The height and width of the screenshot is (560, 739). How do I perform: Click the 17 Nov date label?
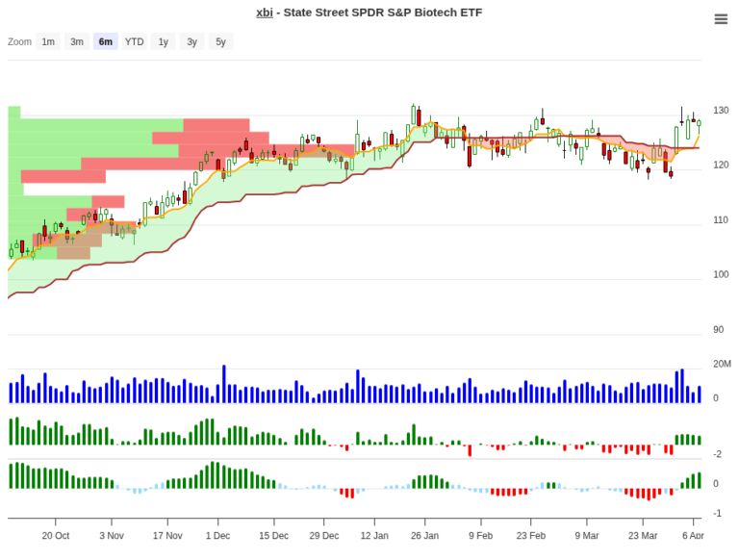(x=167, y=536)
